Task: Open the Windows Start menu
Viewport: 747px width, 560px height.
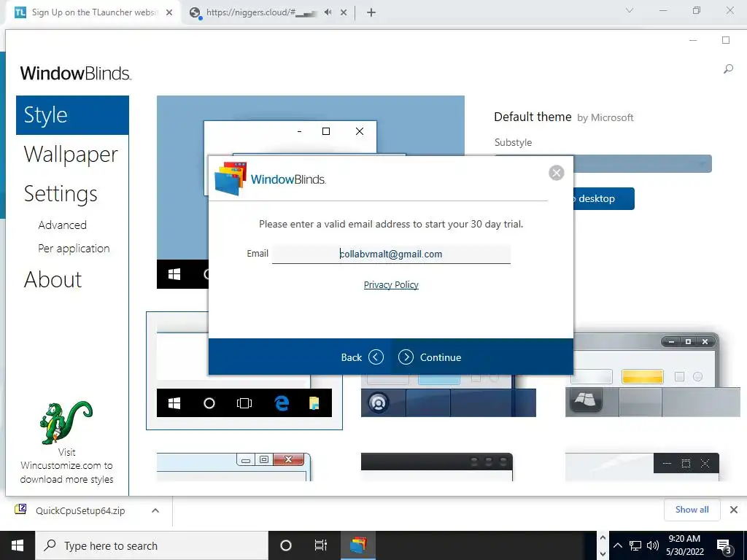Action: click(18, 545)
